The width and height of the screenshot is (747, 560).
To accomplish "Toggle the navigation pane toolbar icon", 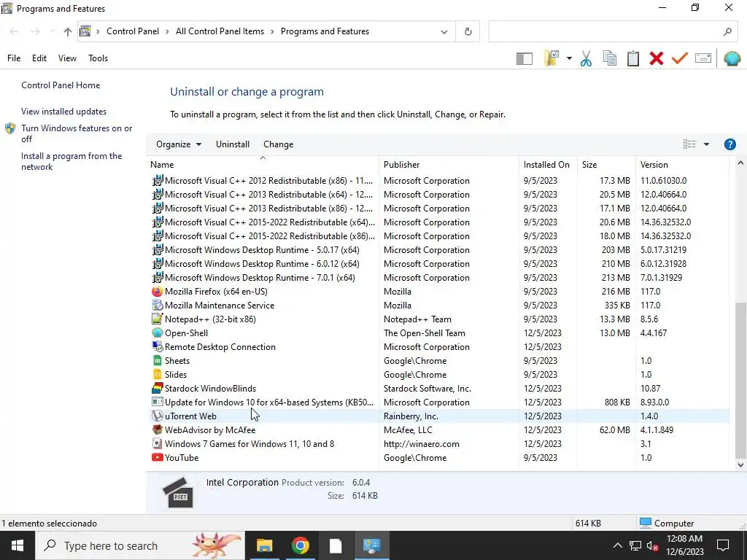I will (524, 58).
